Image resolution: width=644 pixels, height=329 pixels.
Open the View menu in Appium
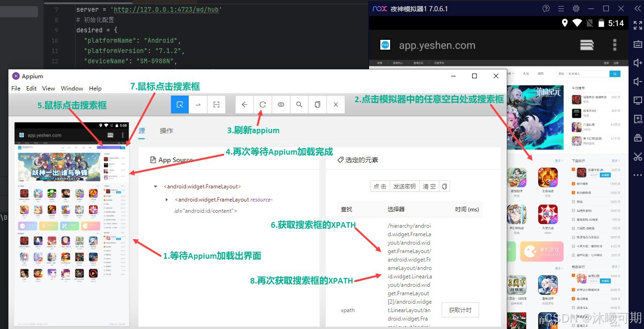(x=49, y=88)
